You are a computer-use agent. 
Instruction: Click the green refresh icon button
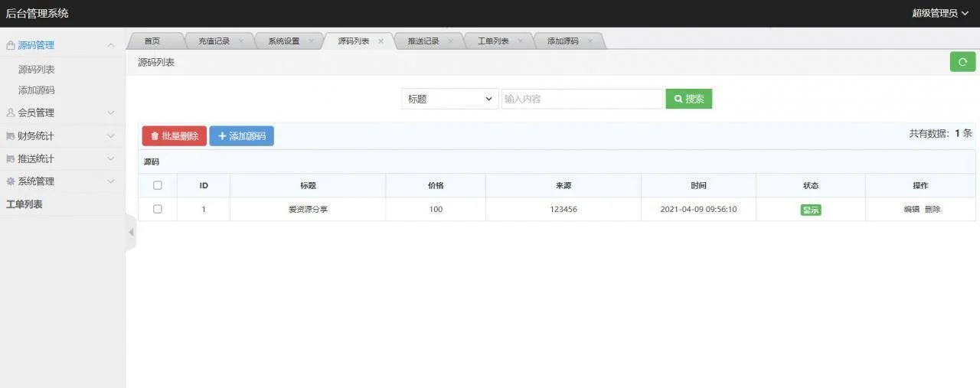[x=962, y=62]
